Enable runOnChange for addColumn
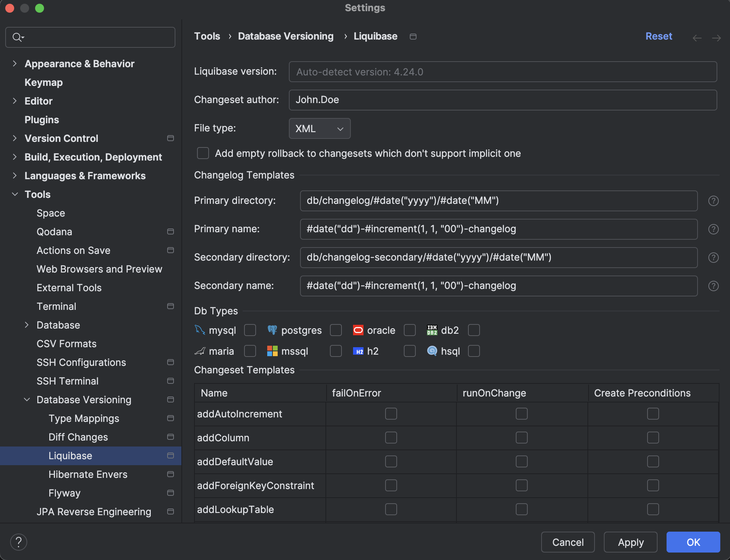The width and height of the screenshot is (730, 560). pos(521,438)
